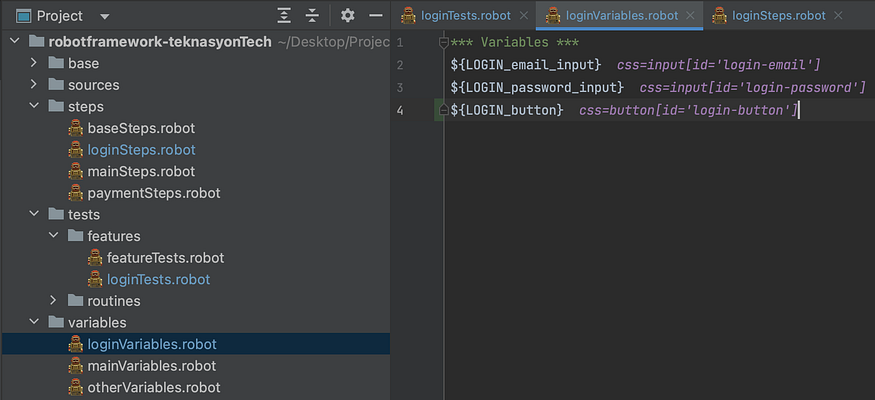The image size is (875, 400).
Task: Close the loginTests.robot tab
Action: pyautogui.click(x=523, y=16)
